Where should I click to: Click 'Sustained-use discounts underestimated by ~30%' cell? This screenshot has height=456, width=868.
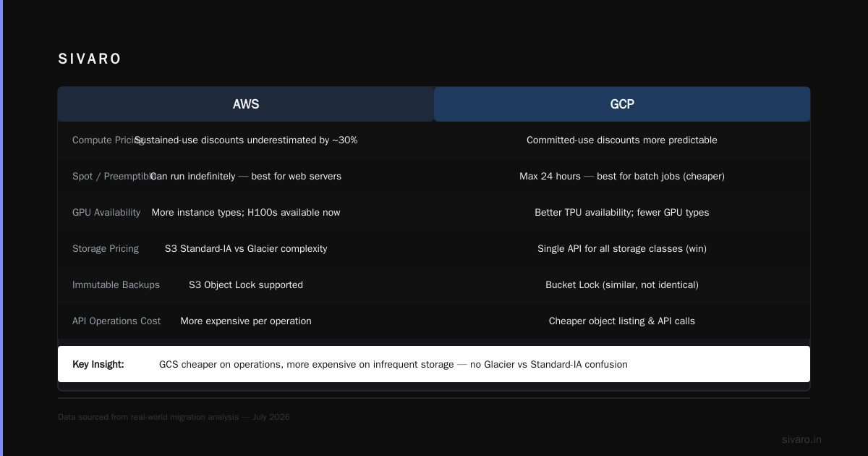pyautogui.click(x=246, y=140)
